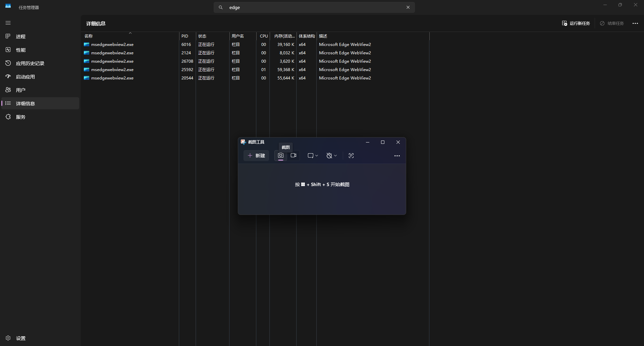Viewport: 644px width, 346px height.
Task: Open App history (应用历史记录) page
Action: pyautogui.click(x=40, y=63)
